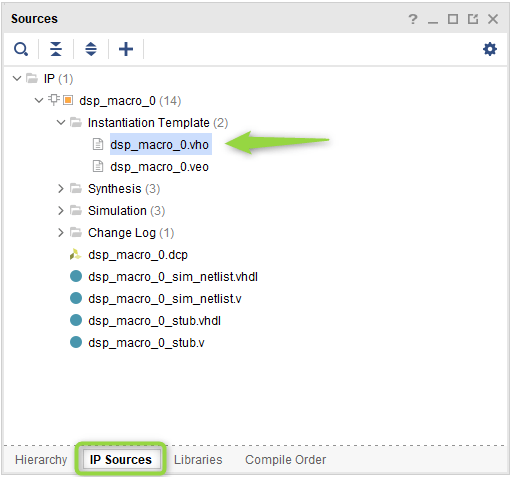This screenshot has height=477, width=514.
Task: Open the Compile Order tab
Action: pyautogui.click(x=285, y=460)
